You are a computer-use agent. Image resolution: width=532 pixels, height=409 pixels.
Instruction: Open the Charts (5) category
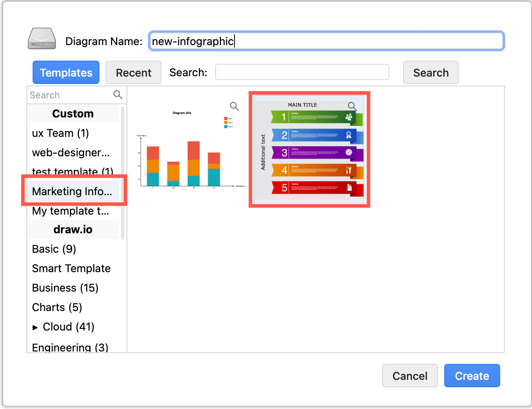[x=57, y=307]
